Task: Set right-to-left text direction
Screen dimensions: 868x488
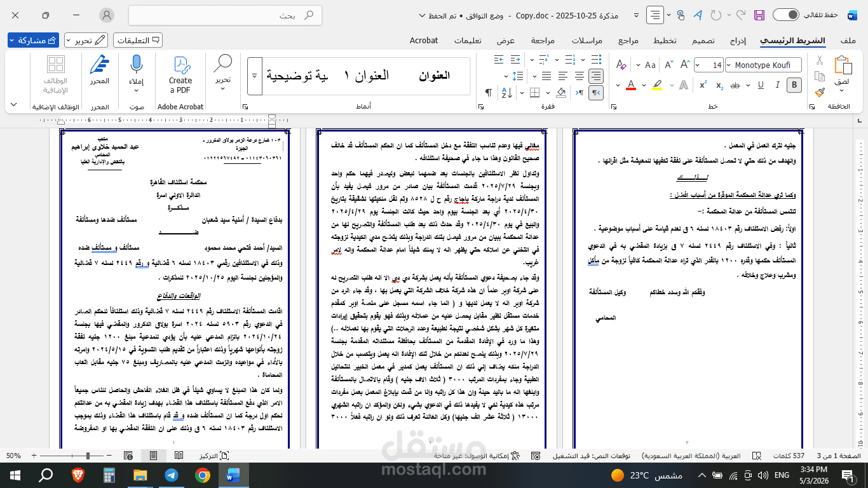Action: coord(595,93)
